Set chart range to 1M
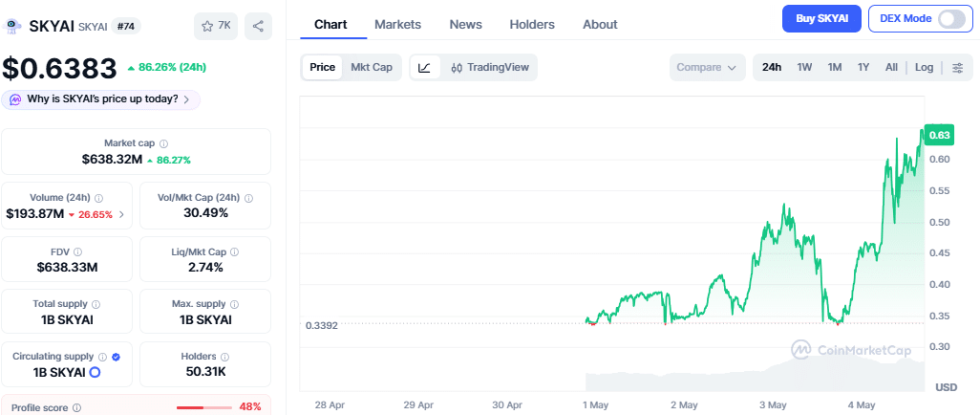This screenshot has height=415, width=980. [835, 68]
